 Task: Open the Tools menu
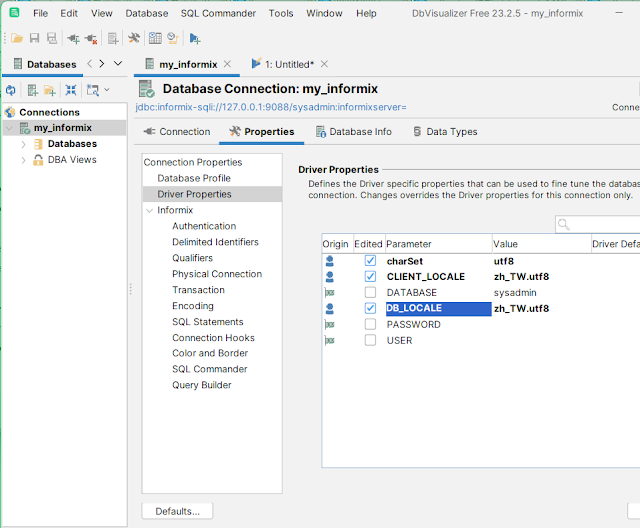281,13
